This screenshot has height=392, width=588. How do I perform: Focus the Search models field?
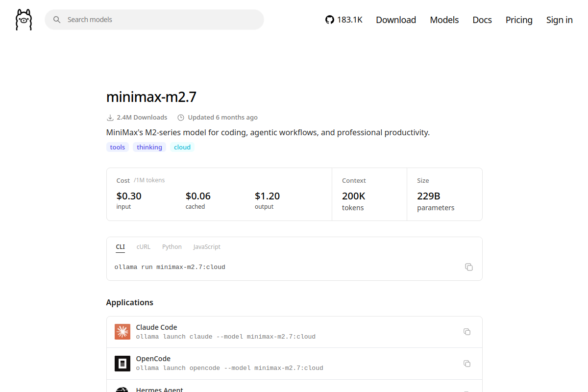click(154, 20)
